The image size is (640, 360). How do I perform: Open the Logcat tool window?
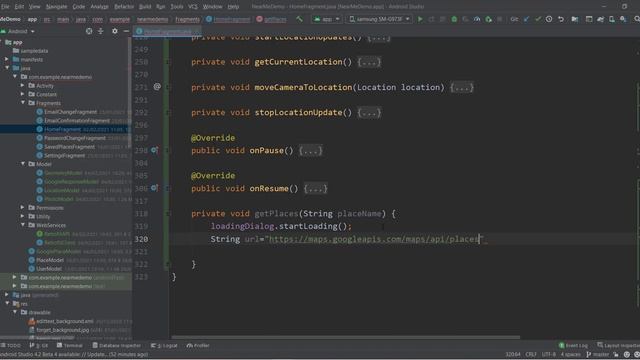point(164,345)
